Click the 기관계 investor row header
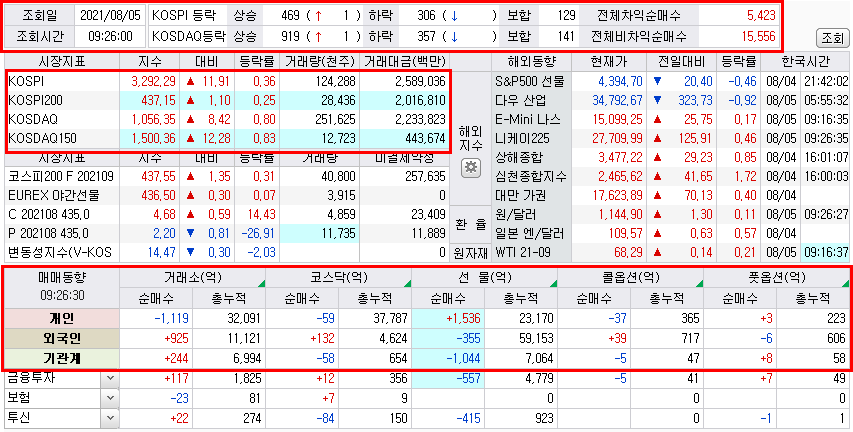The width and height of the screenshot is (853, 432). (62, 359)
